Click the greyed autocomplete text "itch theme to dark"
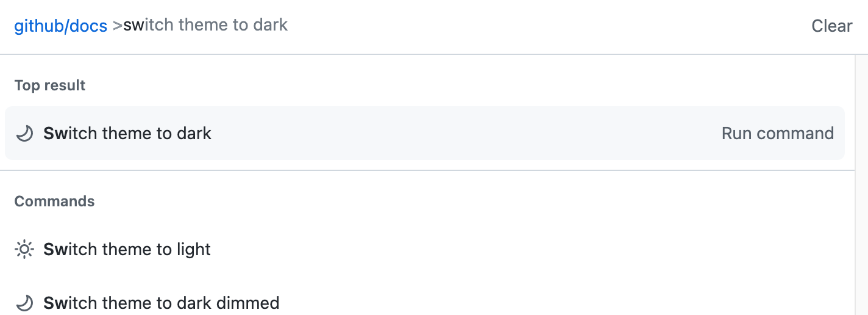 point(216,26)
